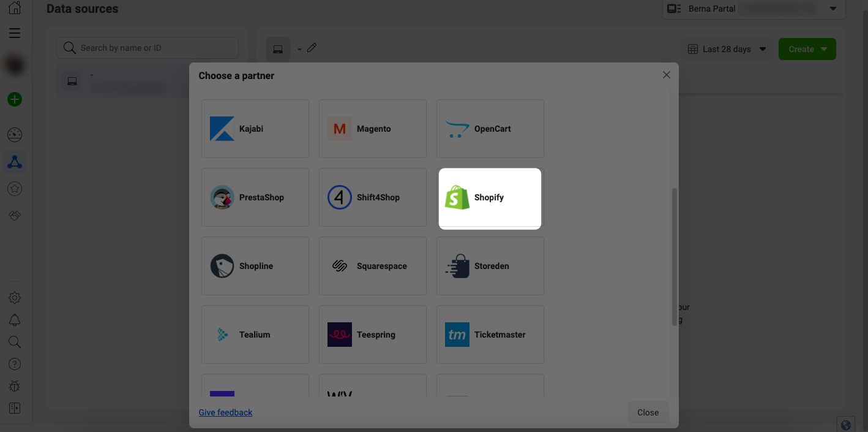Viewport: 868px width, 432px height.
Task: Select the data source row in list
Action: point(123,81)
